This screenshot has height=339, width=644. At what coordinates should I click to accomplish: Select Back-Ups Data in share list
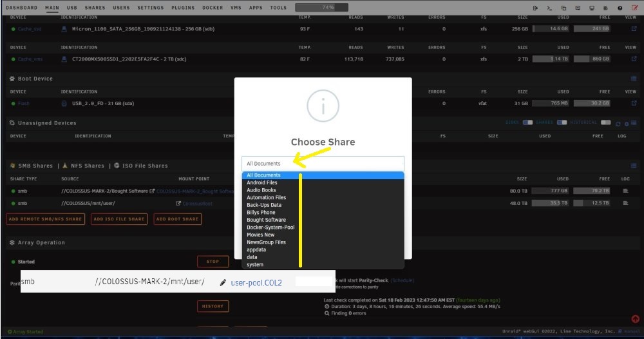(323, 205)
